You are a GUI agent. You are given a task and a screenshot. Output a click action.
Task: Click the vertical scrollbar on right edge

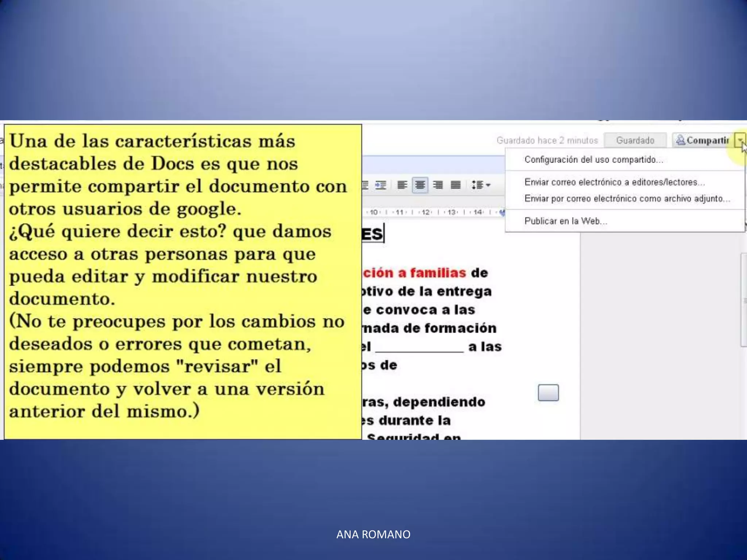coord(743,300)
